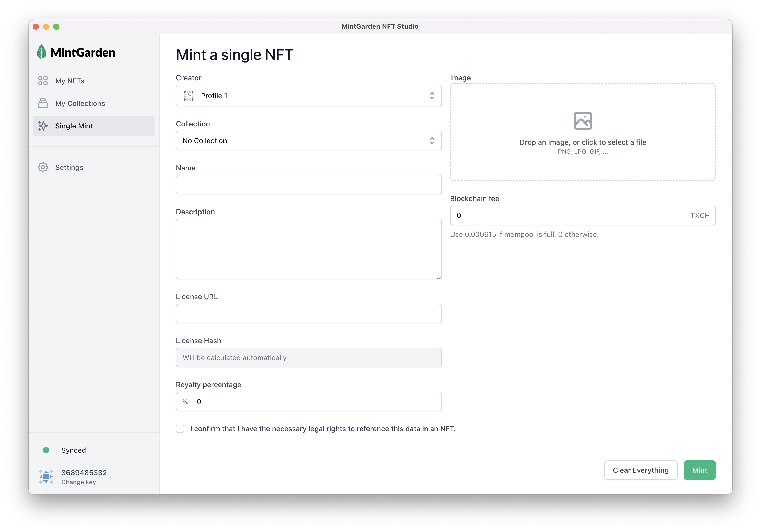Select the My Collections box icon
Viewport: 761px width, 532px height.
tap(43, 103)
